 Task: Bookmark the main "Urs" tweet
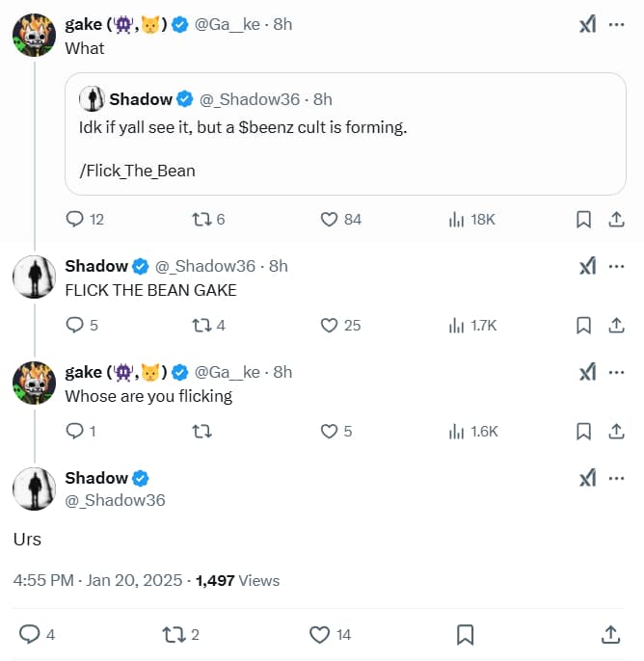coord(464,634)
